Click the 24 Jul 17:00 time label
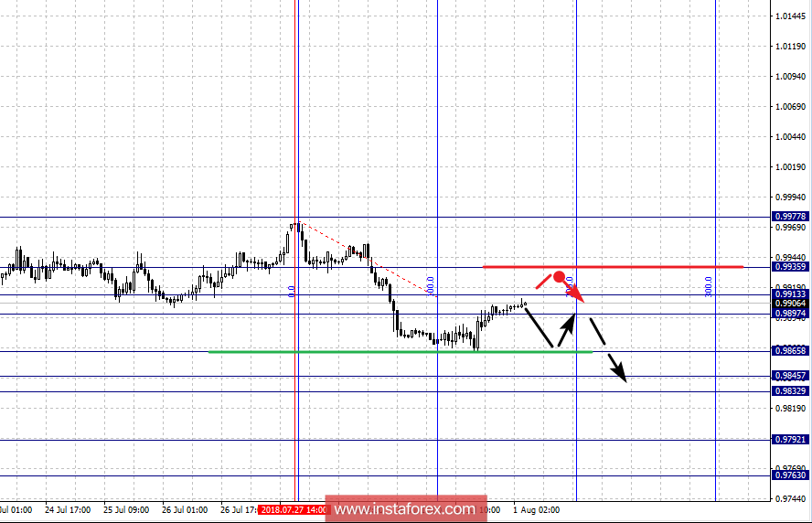812x523 pixels. [68, 510]
